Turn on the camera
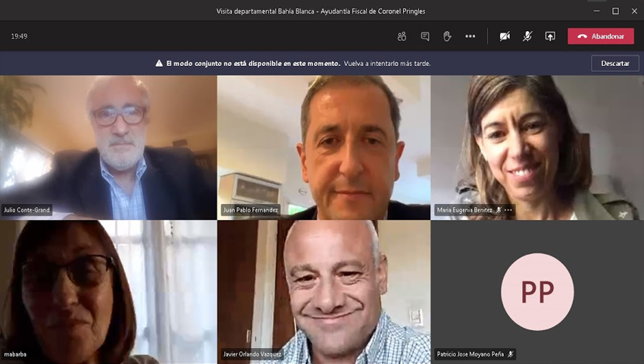Screen dimensions: 644x364 (505, 36)
